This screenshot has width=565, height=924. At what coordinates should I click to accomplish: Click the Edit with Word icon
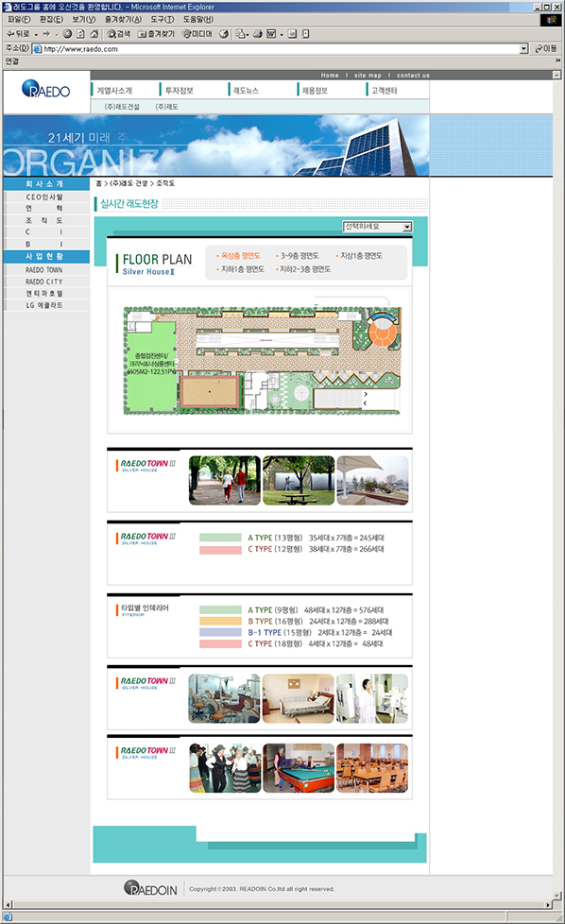pos(271,34)
